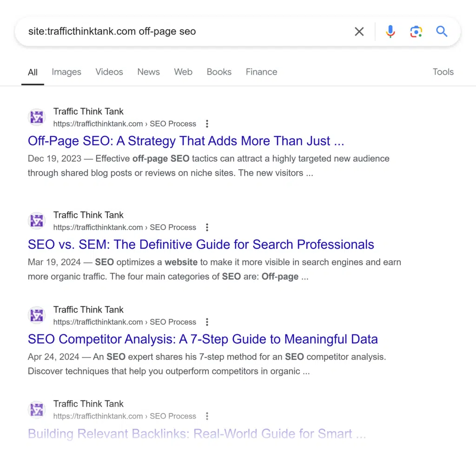Open Google Lens image search icon
The height and width of the screenshot is (451, 476).
pos(416,32)
